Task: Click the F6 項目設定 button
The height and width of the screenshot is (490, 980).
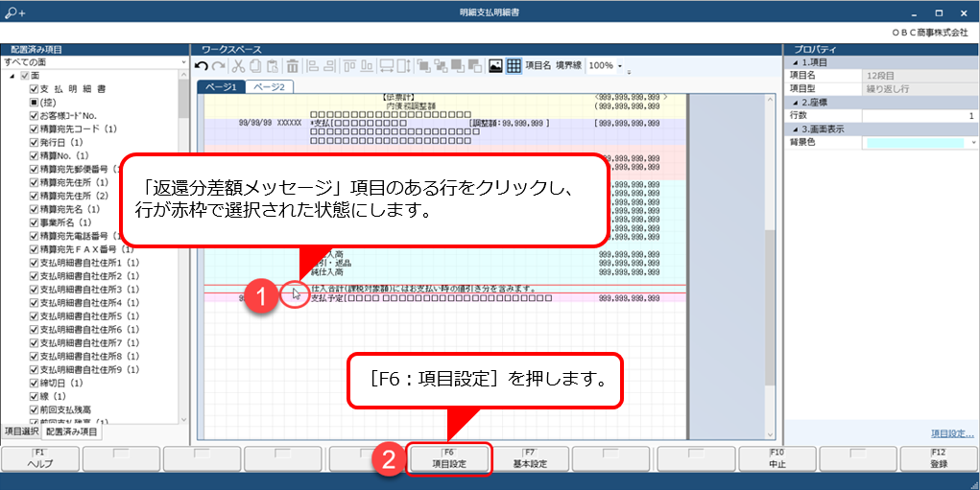Action: (449, 458)
